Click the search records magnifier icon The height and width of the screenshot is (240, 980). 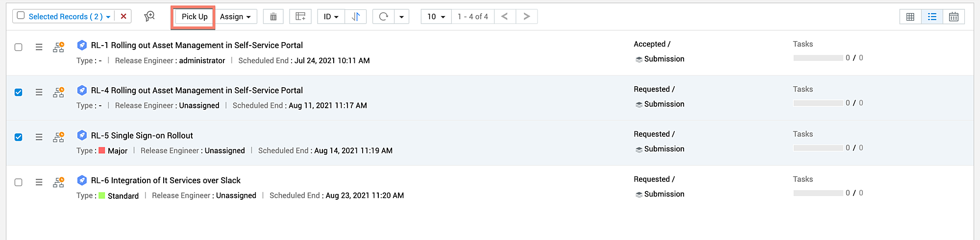(149, 16)
